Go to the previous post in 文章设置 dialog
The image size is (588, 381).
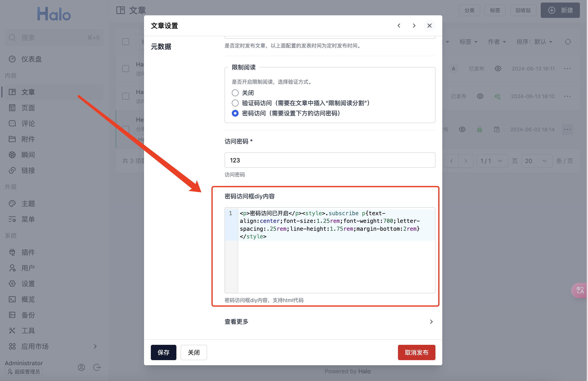click(399, 26)
